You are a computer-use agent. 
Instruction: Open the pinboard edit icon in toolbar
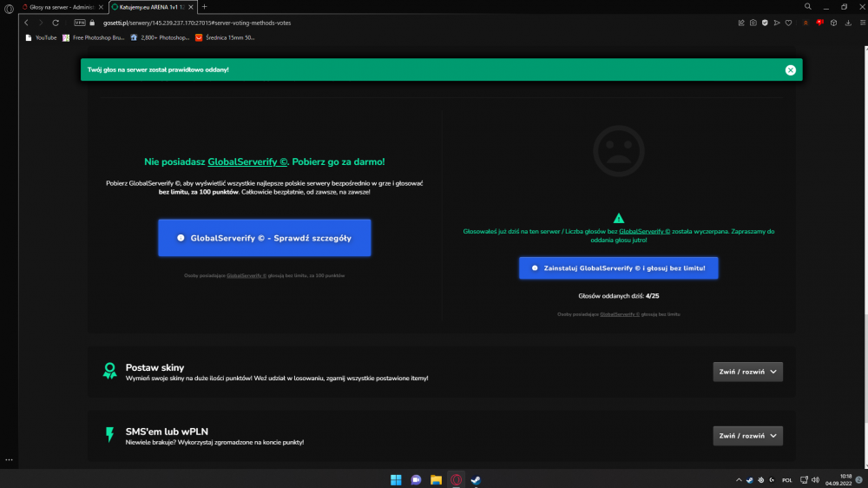coord(741,23)
